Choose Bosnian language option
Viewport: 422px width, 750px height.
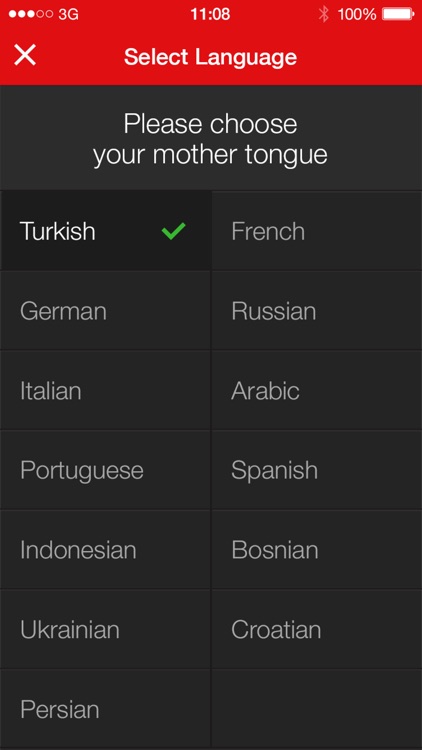click(317, 550)
